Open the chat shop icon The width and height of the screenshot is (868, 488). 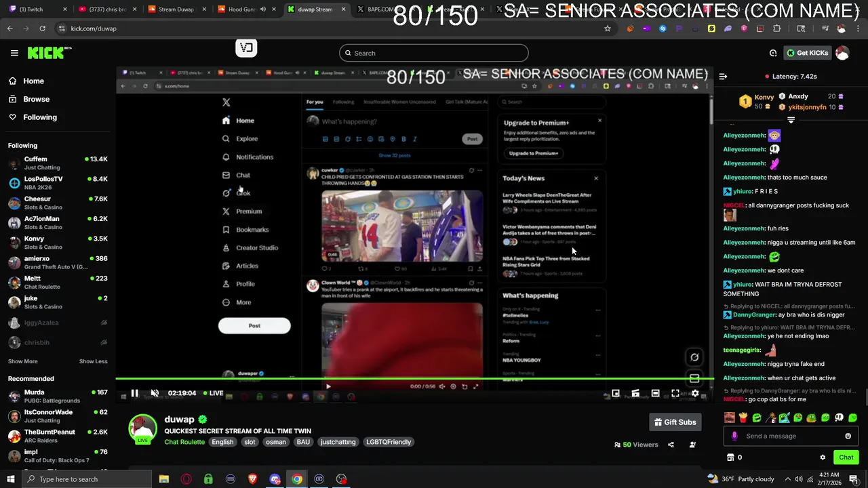pos(730,457)
